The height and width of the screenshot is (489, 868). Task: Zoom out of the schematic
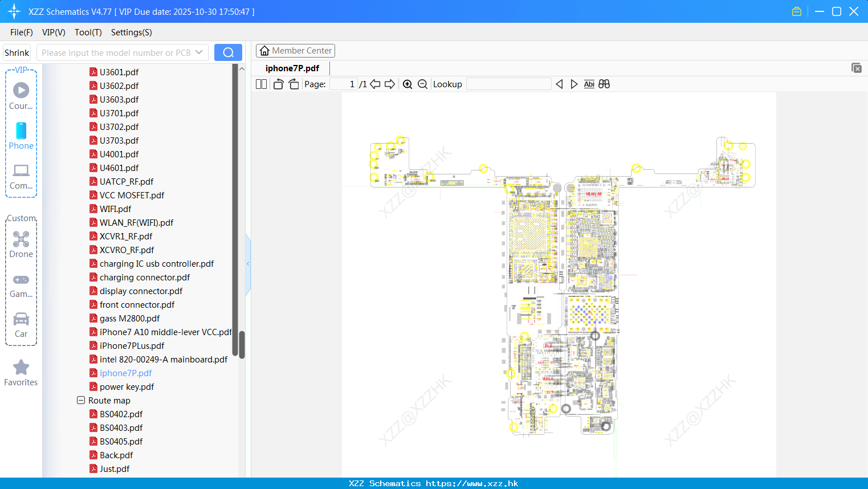pyautogui.click(x=422, y=84)
